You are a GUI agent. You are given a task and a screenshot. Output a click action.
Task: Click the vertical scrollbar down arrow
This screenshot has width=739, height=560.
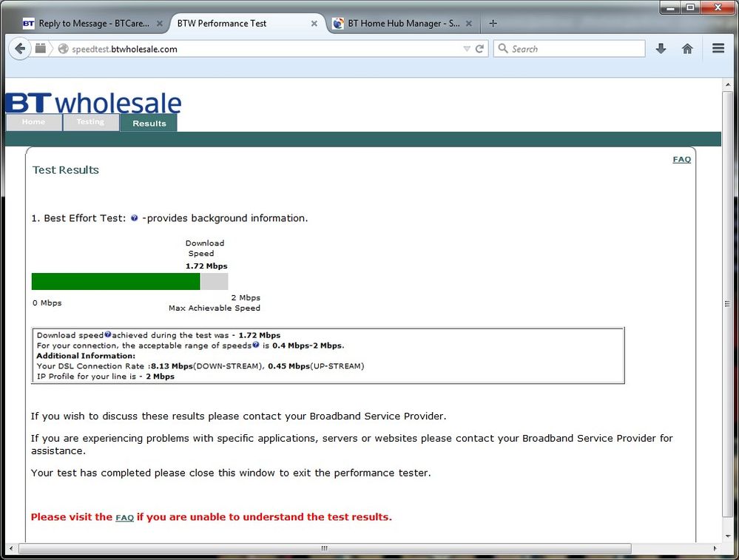[728, 536]
